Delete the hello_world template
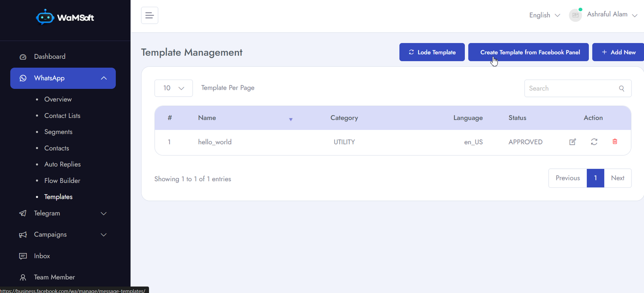 coord(615,141)
